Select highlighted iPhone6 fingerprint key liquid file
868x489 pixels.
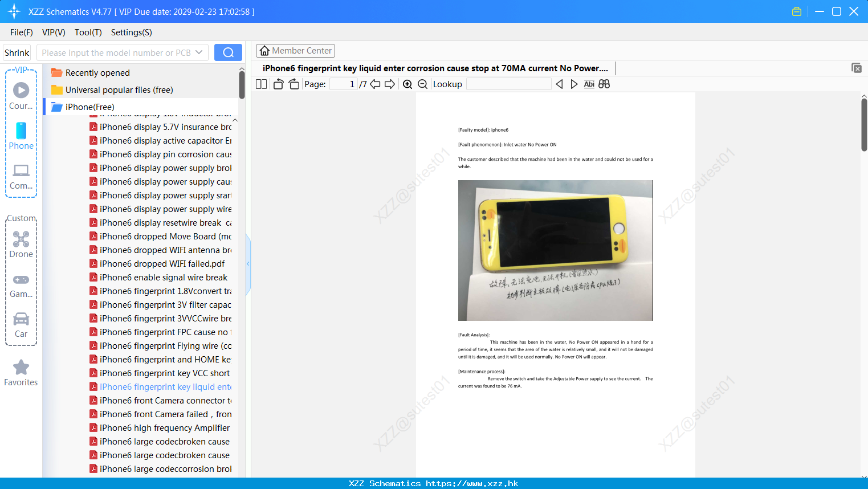[161, 387]
